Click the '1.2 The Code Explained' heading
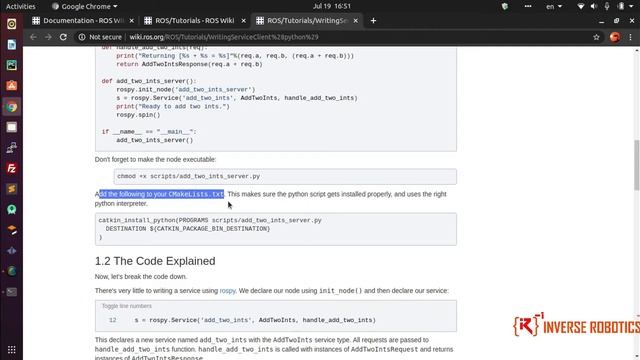The image size is (640, 360). 155,261
